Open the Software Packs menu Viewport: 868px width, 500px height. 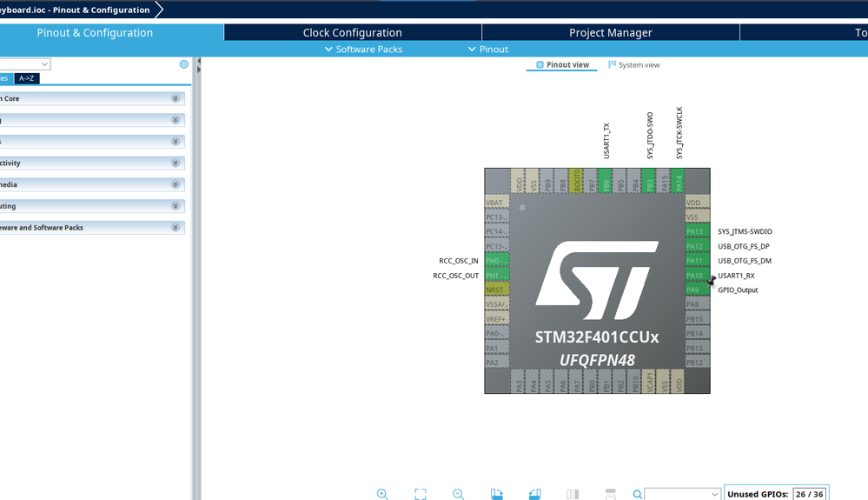(363, 50)
